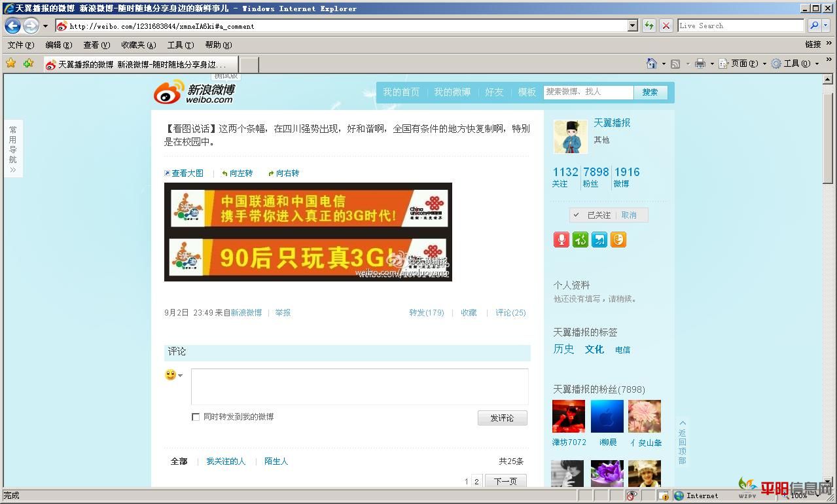Screen dimensions: 837x504
Task: Click the Add to Favorites star-plus icon
Action: point(28,63)
